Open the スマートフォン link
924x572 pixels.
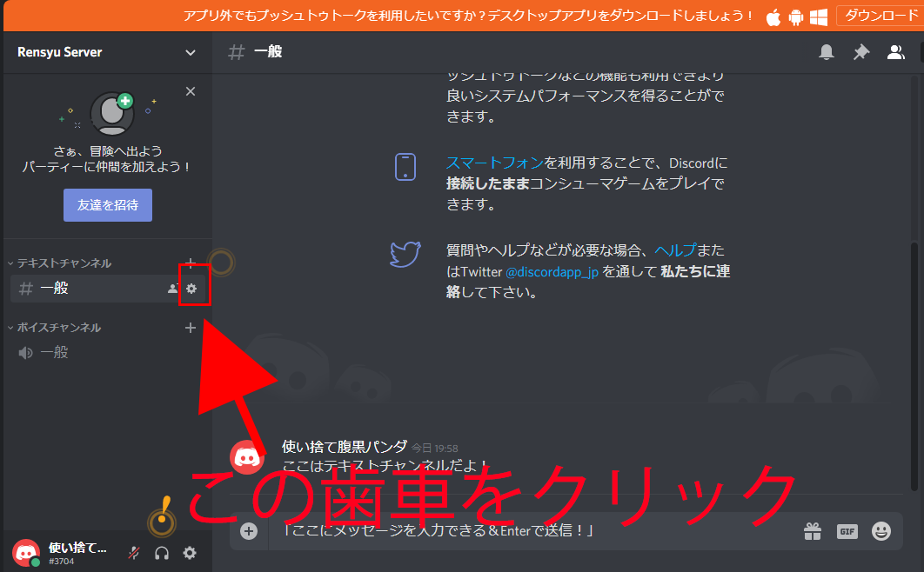coord(494,163)
